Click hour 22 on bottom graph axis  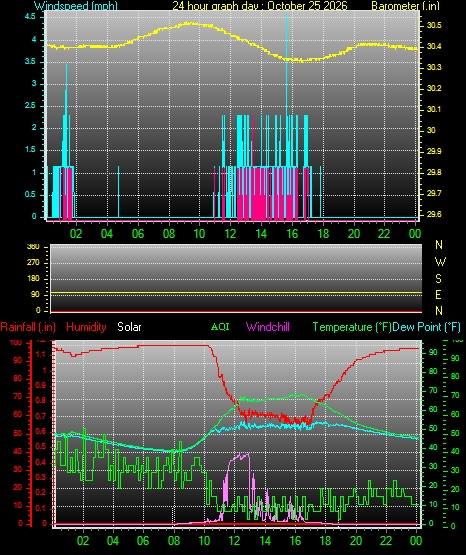pos(386,540)
